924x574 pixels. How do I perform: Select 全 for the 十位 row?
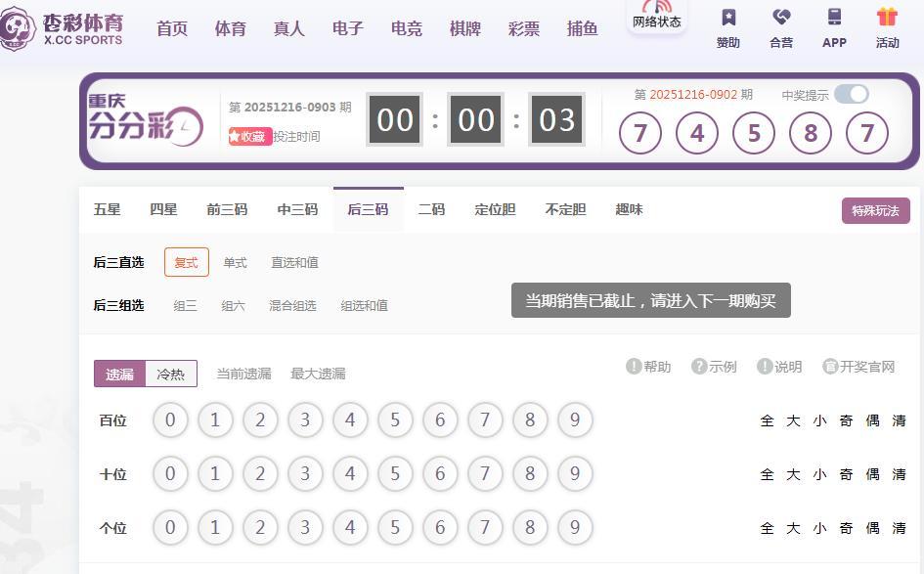pyautogui.click(x=768, y=474)
